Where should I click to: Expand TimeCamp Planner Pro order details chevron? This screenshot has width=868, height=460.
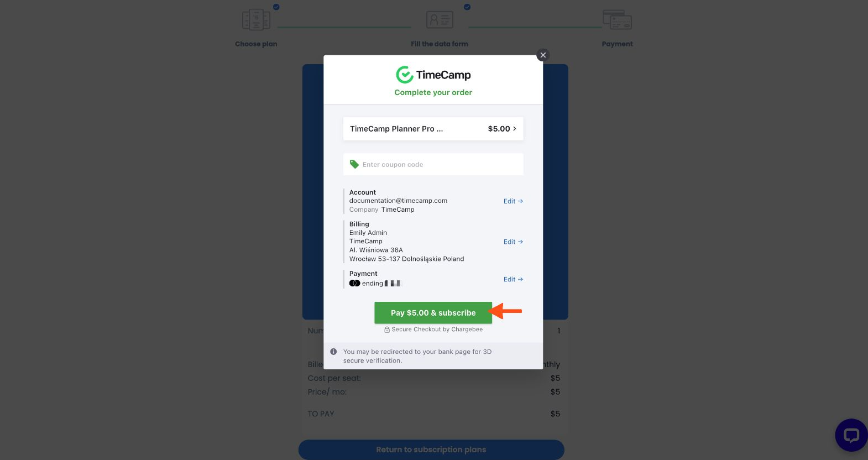515,129
